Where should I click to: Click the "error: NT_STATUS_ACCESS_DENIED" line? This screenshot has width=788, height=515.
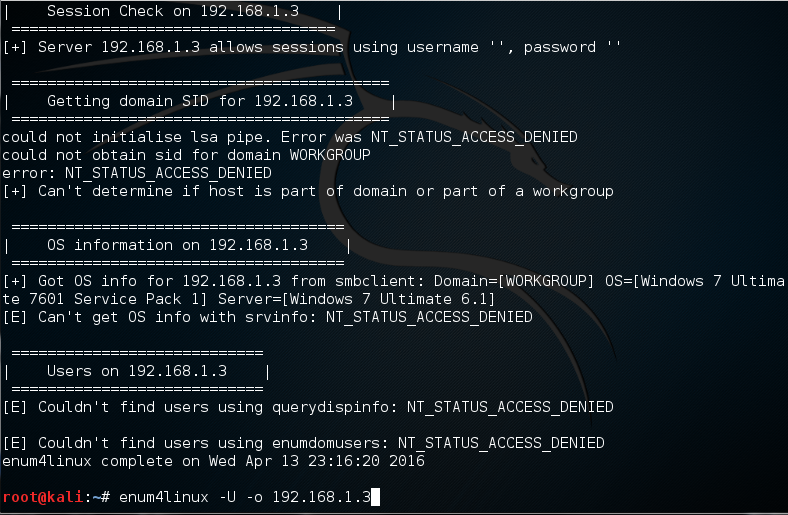[x=134, y=173]
